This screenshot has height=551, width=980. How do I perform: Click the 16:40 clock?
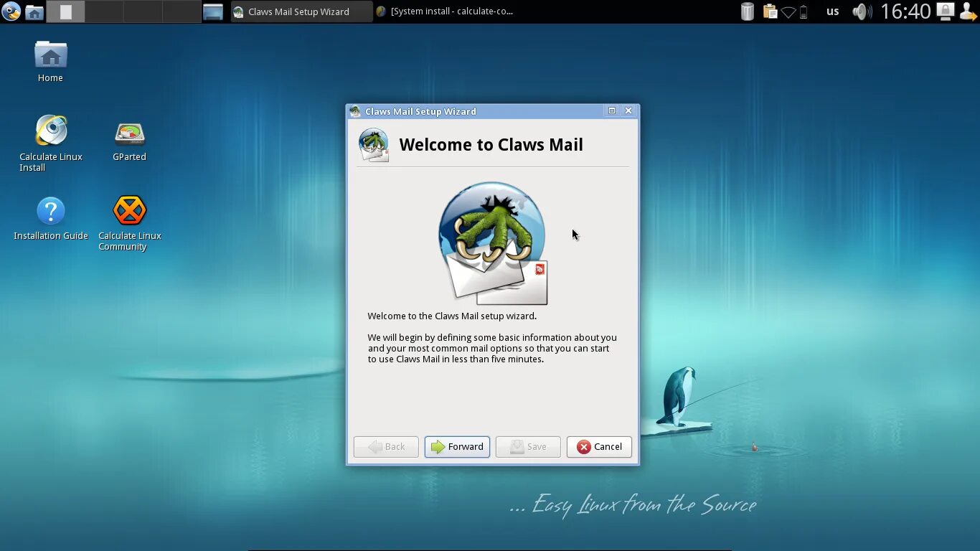tap(905, 11)
